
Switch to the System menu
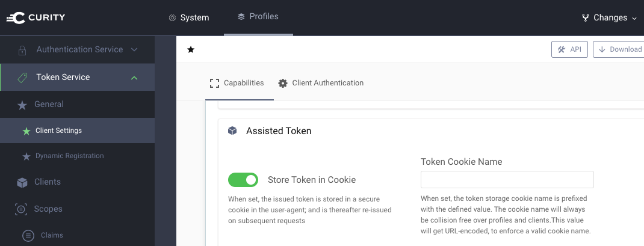pos(189,17)
